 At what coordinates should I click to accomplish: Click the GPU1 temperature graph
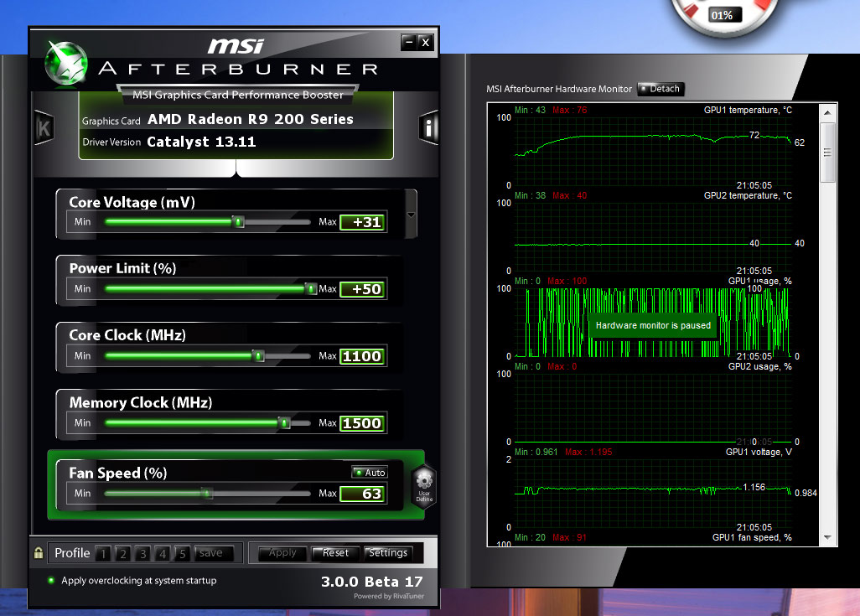(653, 152)
